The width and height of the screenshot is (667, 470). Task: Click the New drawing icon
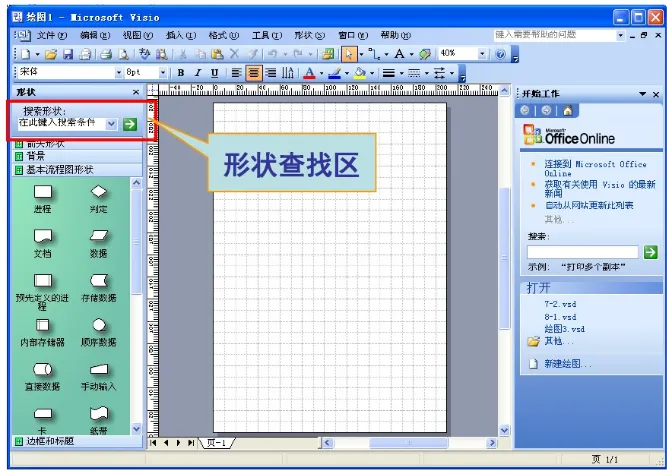pyautogui.click(x=26, y=54)
